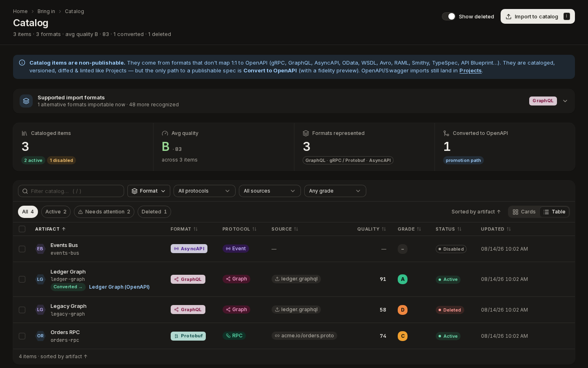Open the All sources dropdown
This screenshot has height=368, width=588.
coord(270,191)
